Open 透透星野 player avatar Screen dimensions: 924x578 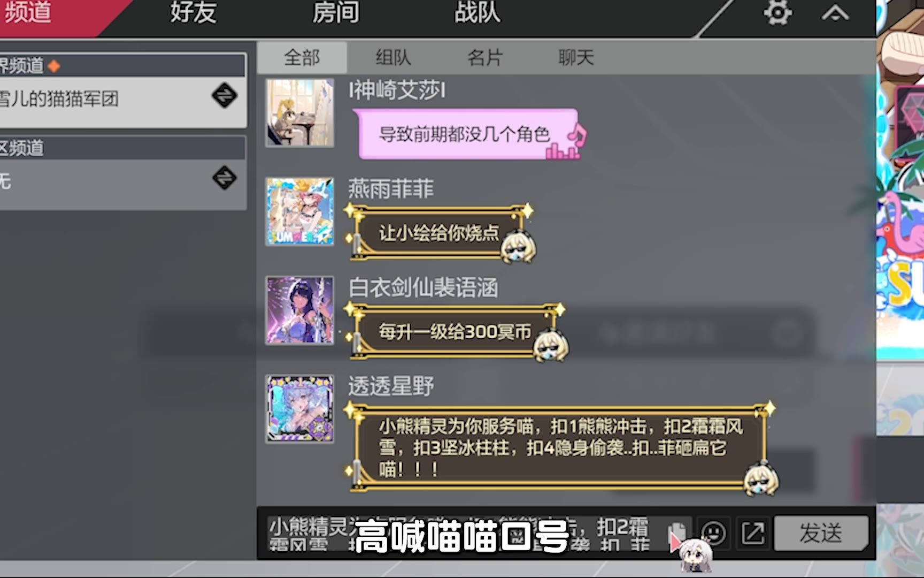300,409
